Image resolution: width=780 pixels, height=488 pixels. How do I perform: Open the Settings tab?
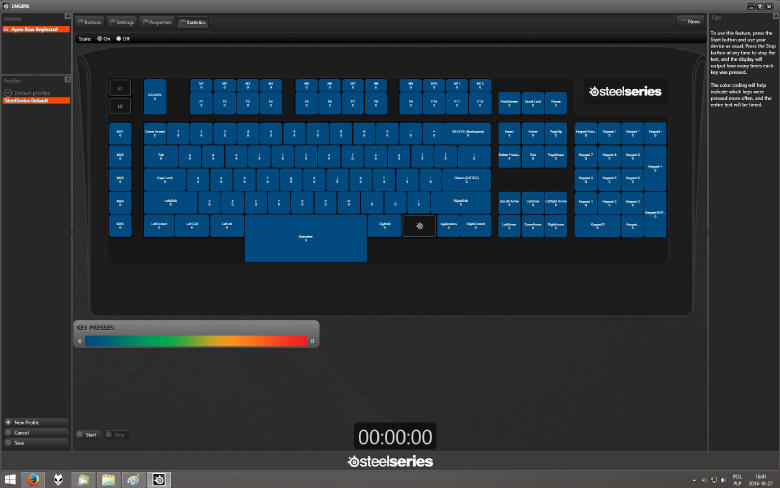[122, 22]
